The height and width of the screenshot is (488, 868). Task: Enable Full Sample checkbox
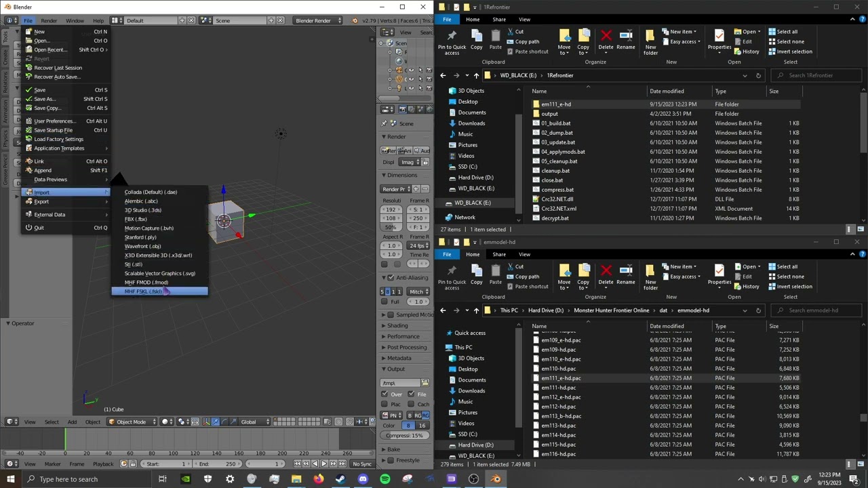[384, 302]
